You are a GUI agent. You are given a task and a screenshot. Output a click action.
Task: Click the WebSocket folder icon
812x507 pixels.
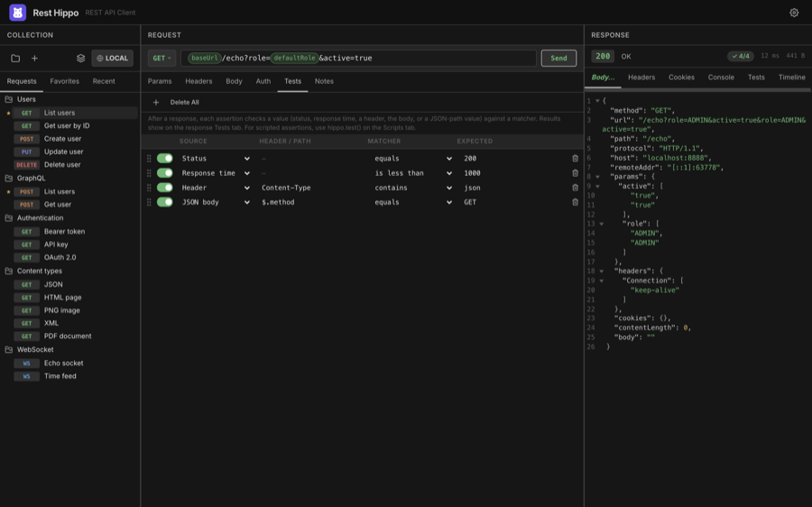(x=9, y=349)
